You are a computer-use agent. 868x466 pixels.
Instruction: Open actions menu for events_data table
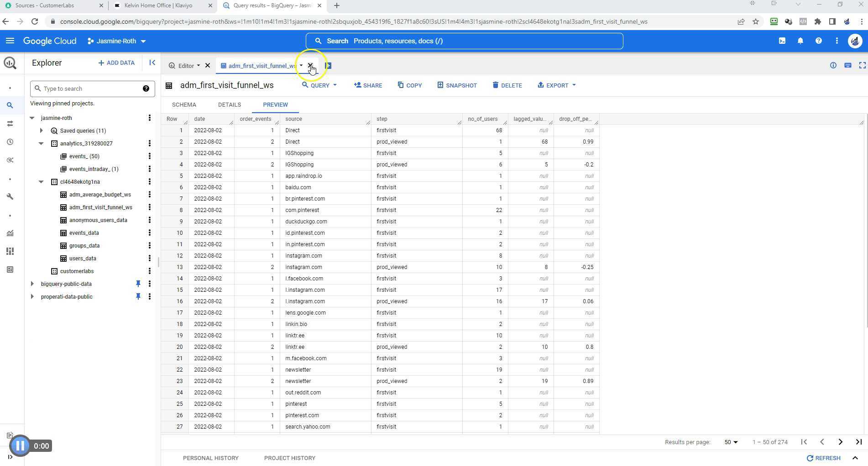coord(150,233)
